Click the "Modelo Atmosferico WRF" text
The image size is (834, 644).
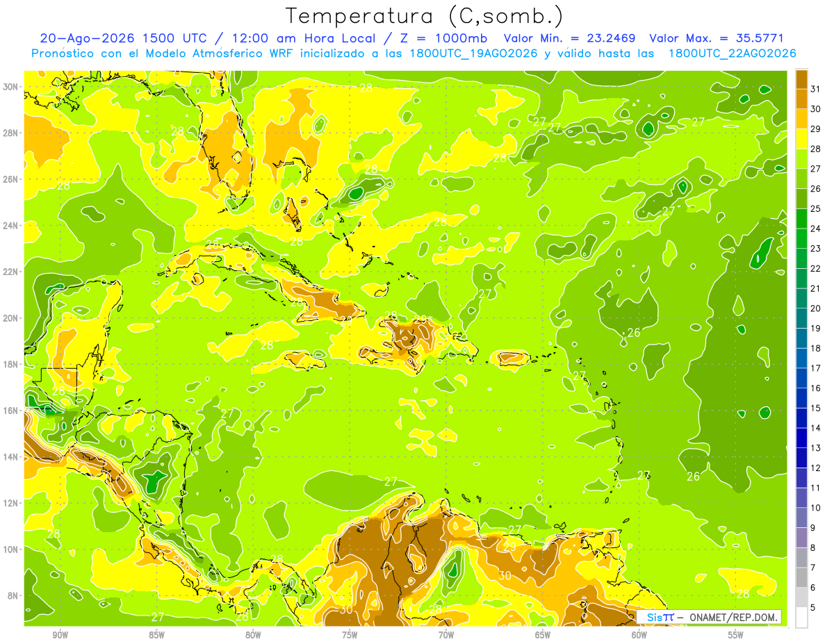[210, 53]
